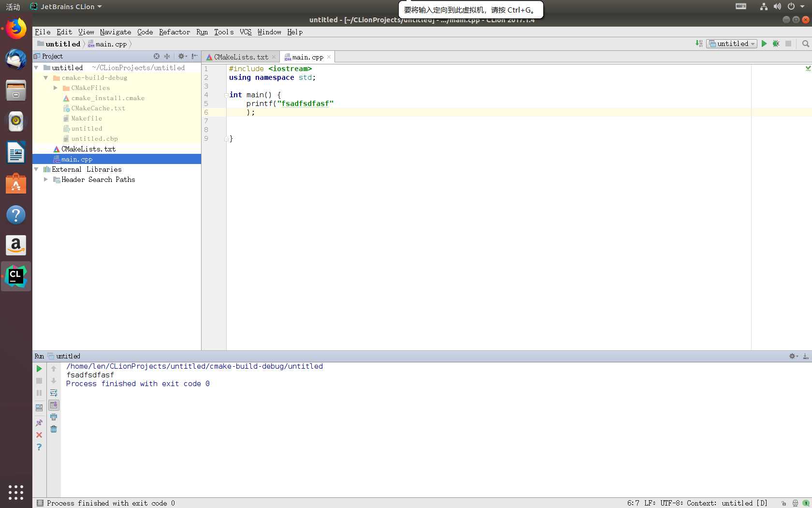Click scroll-from-source target icon in Project panel

tap(156, 56)
